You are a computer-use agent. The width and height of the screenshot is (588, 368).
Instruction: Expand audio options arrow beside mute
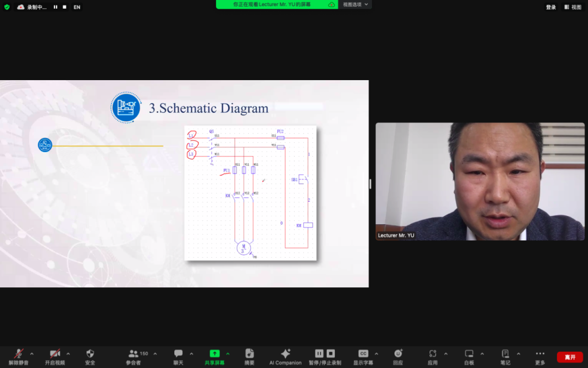click(x=32, y=354)
